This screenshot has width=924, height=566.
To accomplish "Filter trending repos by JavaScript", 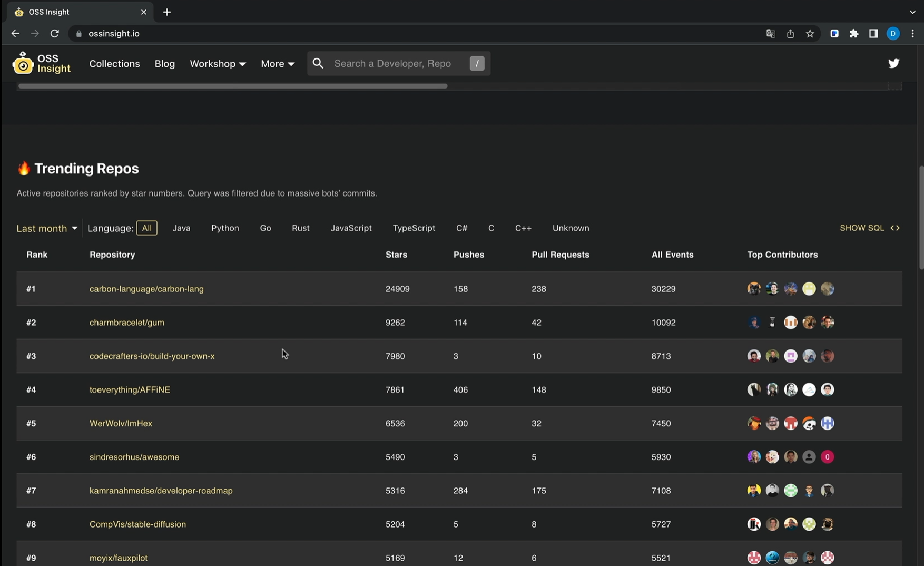I will [x=351, y=228].
